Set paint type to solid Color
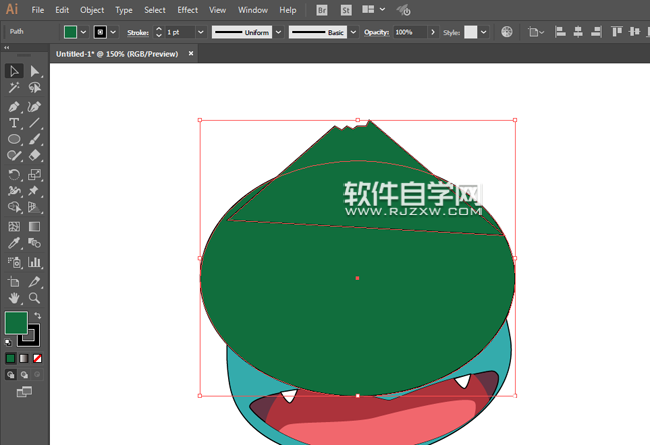 pos(10,358)
